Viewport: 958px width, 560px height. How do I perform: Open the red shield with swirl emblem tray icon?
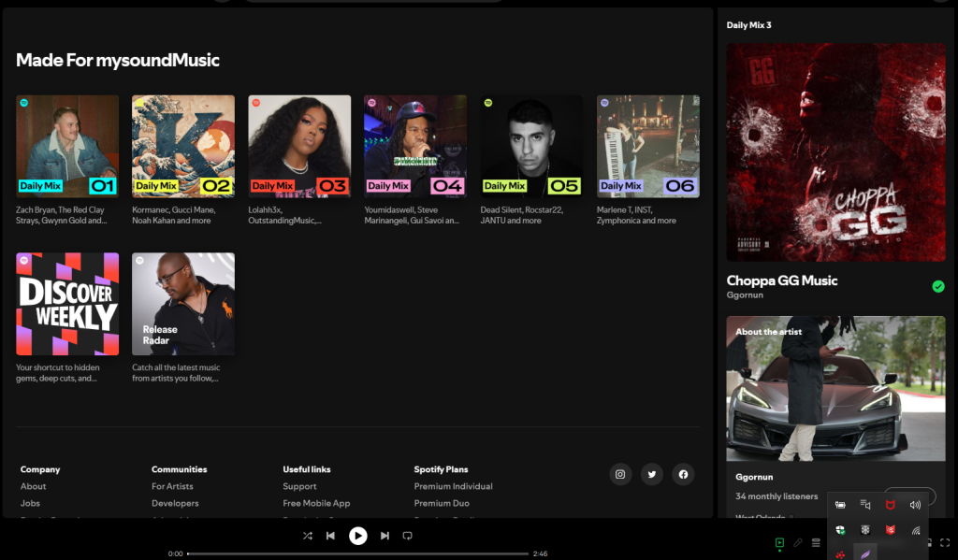891,530
